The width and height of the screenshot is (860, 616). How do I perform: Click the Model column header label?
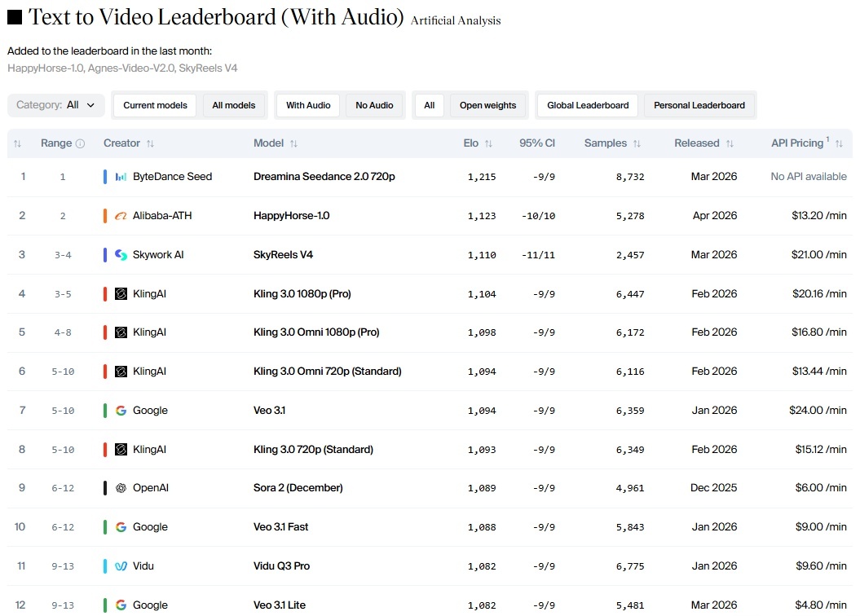[x=268, y=143]
